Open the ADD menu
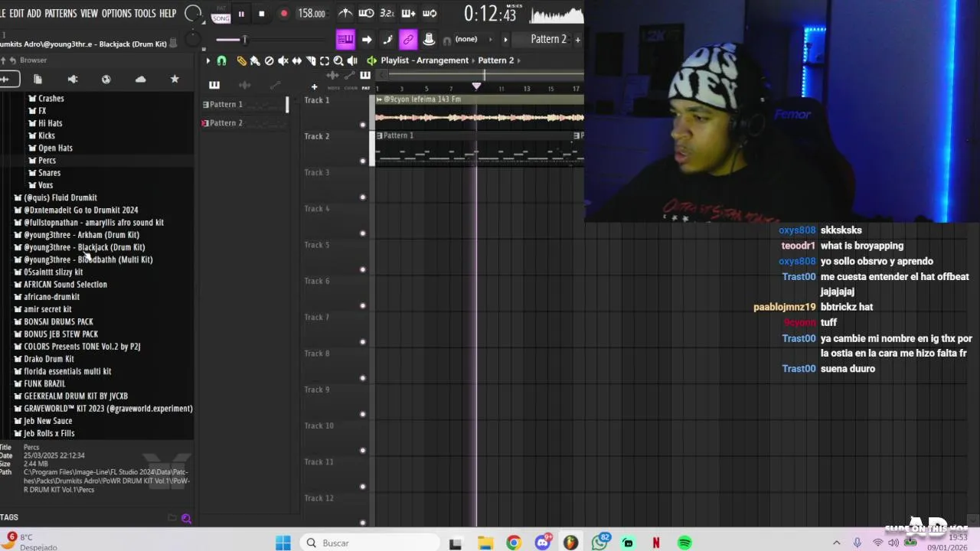Screen dimensions: 980x551 point(34,14)
